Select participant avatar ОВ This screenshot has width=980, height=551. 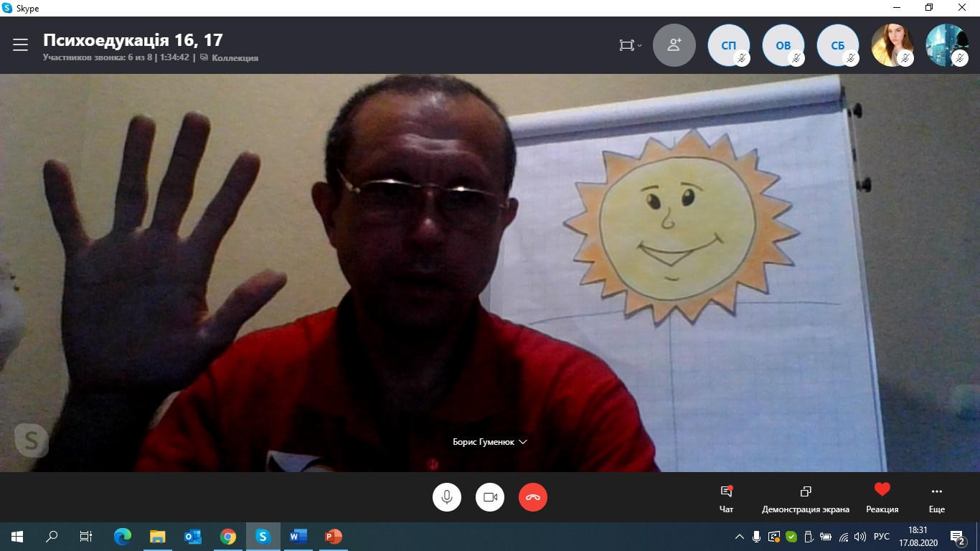(783, 45)
